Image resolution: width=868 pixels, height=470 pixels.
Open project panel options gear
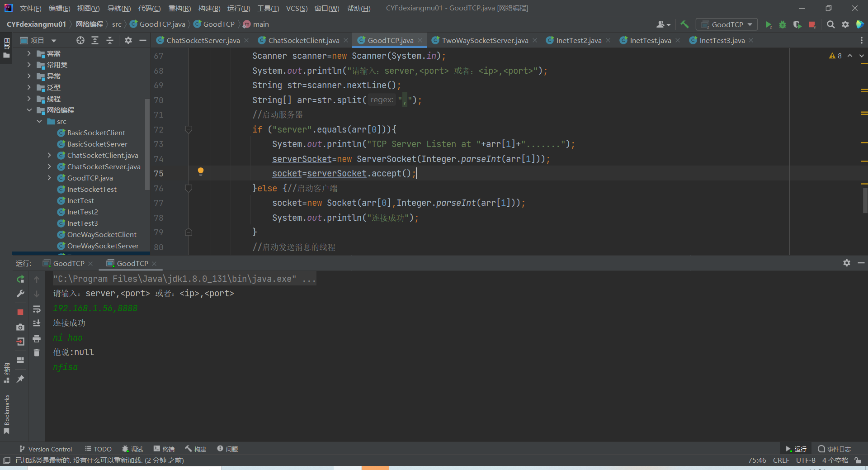click(x=128, y=40)
